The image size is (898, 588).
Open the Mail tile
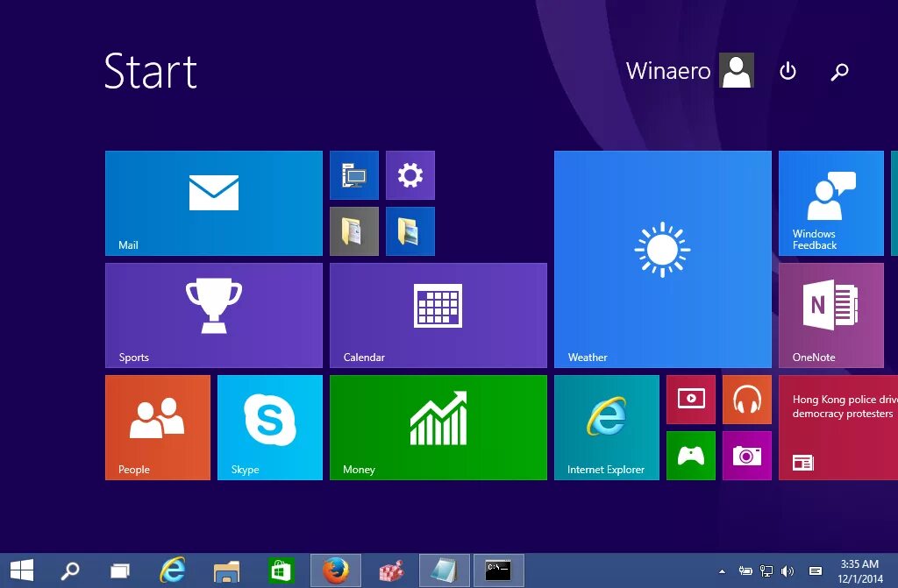pos(214,203)
